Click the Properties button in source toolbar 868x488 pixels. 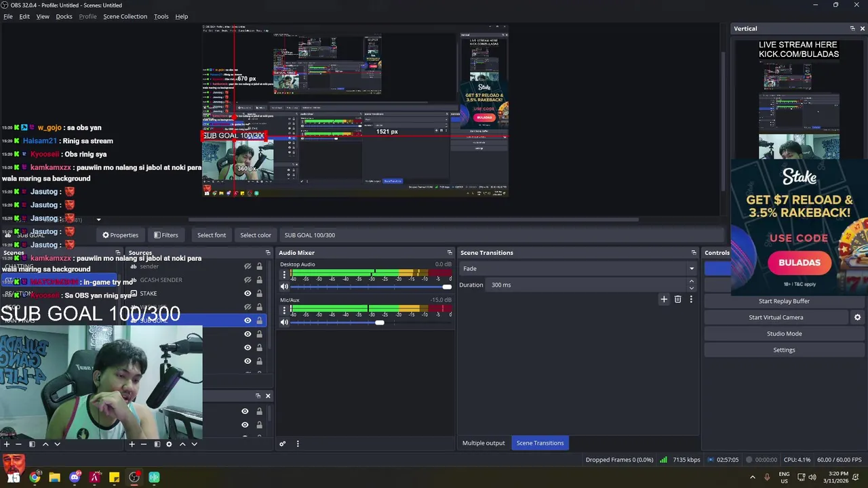tap(120, 235)
